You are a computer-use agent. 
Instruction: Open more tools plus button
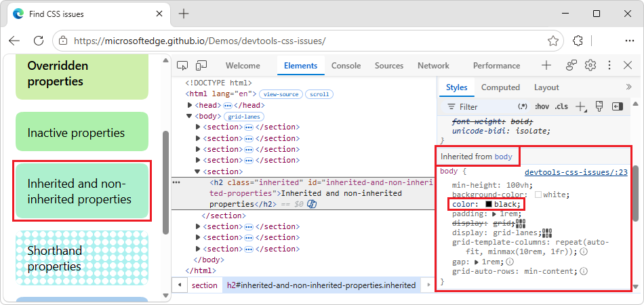pos(546,65)
